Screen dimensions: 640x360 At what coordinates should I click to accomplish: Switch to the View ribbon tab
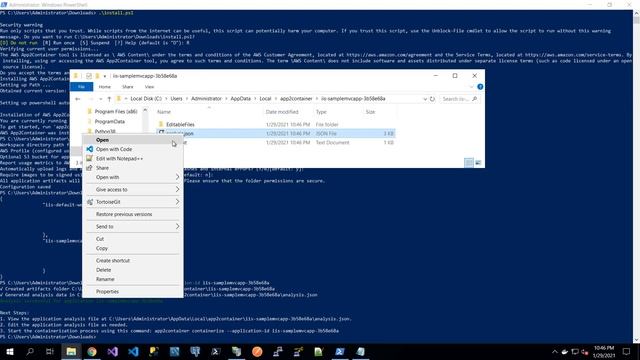(x=149, y=87)
